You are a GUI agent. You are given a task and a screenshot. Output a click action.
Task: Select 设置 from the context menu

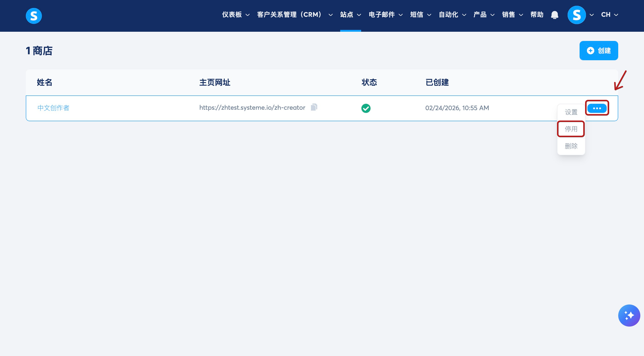click(x=571, y=112)
